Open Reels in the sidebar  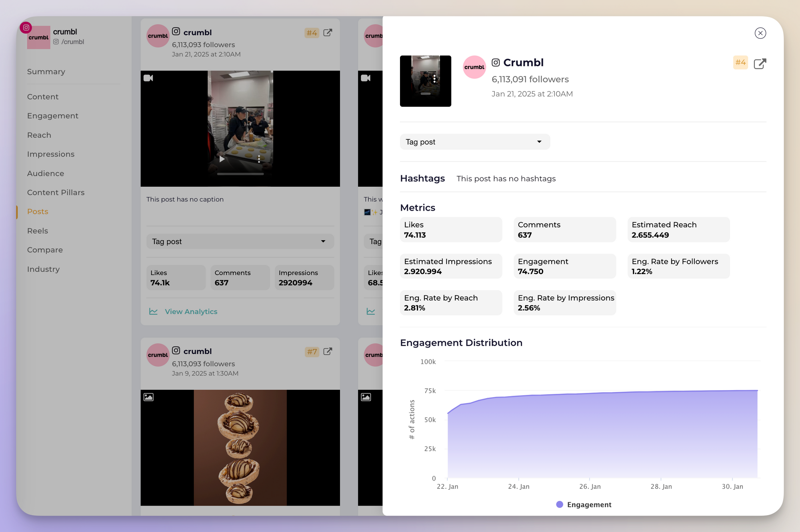38,231
